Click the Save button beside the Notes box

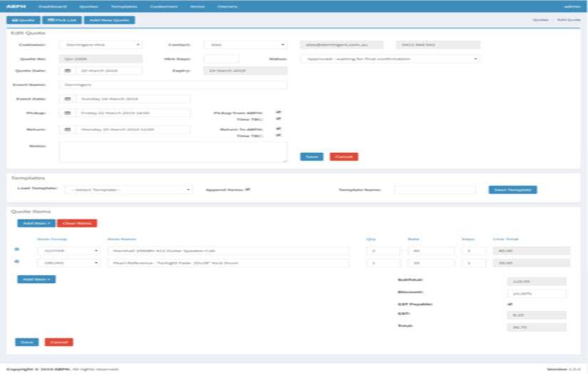[311, 157]
